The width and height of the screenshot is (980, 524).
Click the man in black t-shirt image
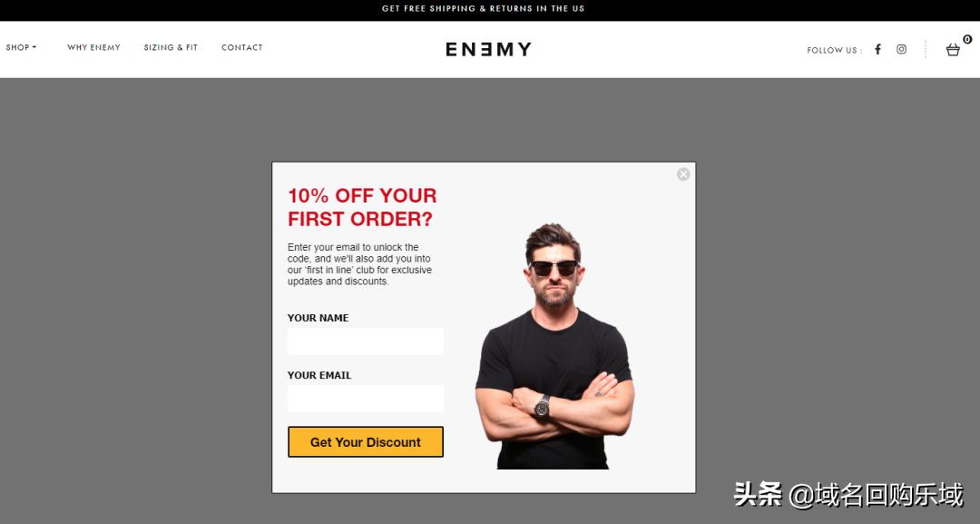[554, 346]
